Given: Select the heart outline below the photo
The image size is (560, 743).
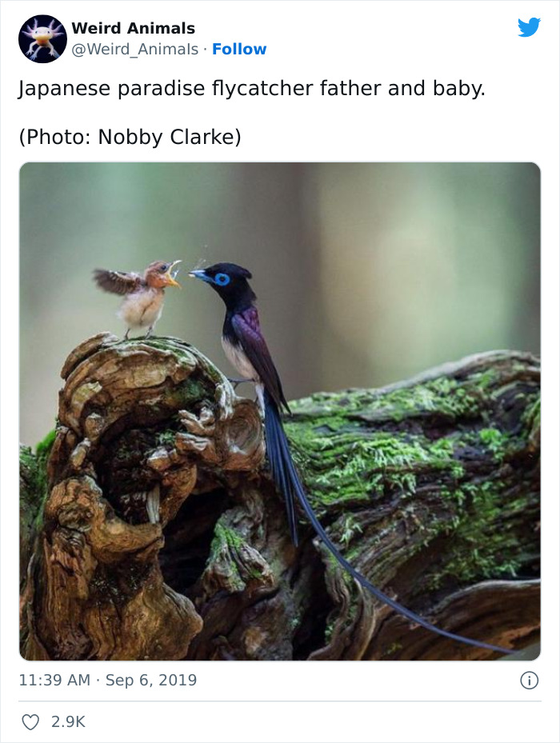Looking at the screenshot, I should tap(30, 720).
